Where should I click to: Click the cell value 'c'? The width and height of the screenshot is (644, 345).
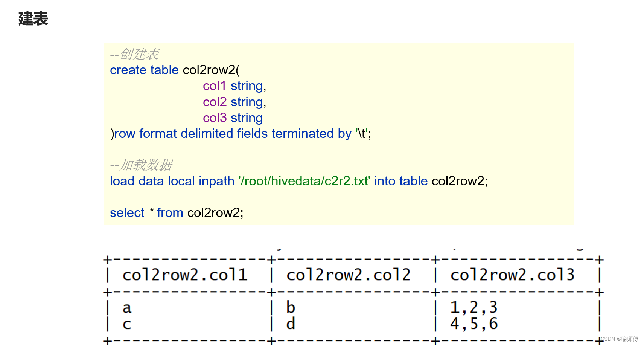coord(127,324)
